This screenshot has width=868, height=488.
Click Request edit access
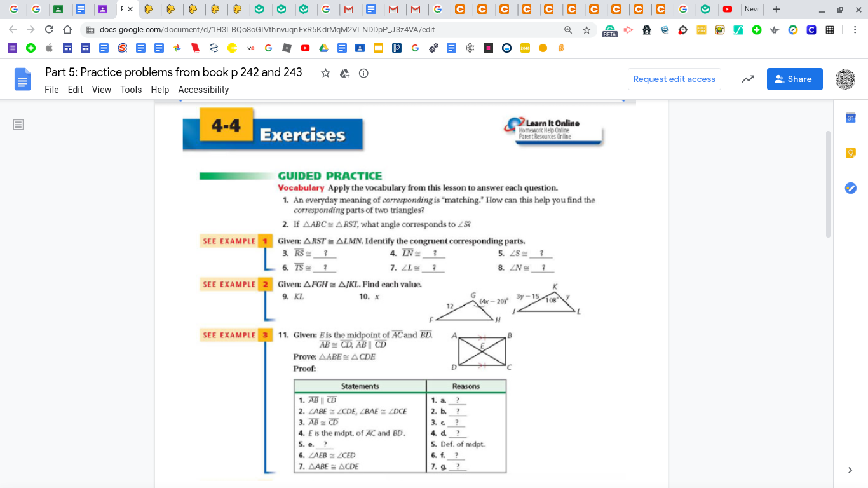(x=674, y=79)
